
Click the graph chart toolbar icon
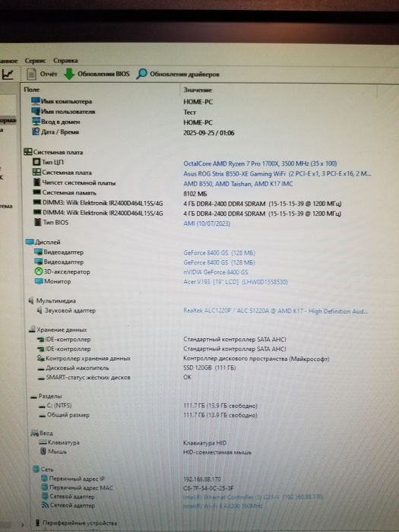[x=8, y=74]
